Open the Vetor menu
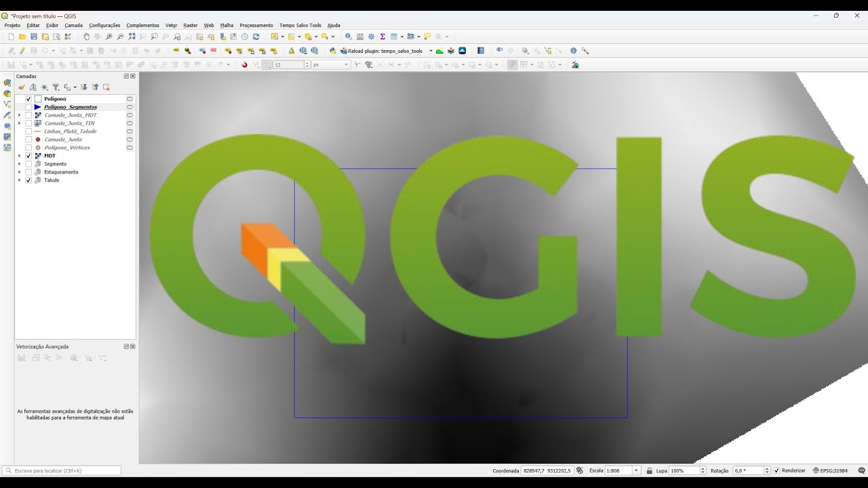The height and width of the screenshot is (488, 868). click(x=172, y=25)
